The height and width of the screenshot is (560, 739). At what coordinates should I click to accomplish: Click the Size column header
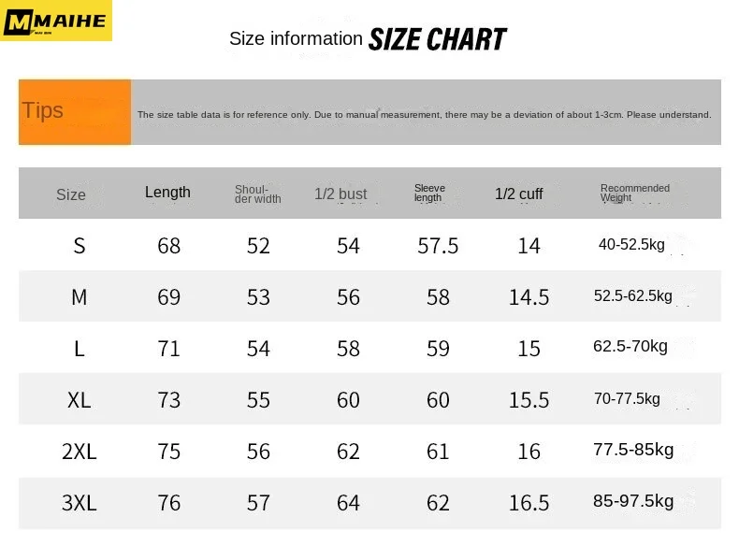(x=71, y=194)
